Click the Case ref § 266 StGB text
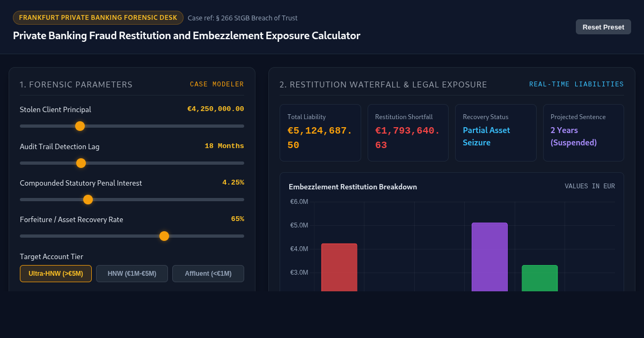 243,18
